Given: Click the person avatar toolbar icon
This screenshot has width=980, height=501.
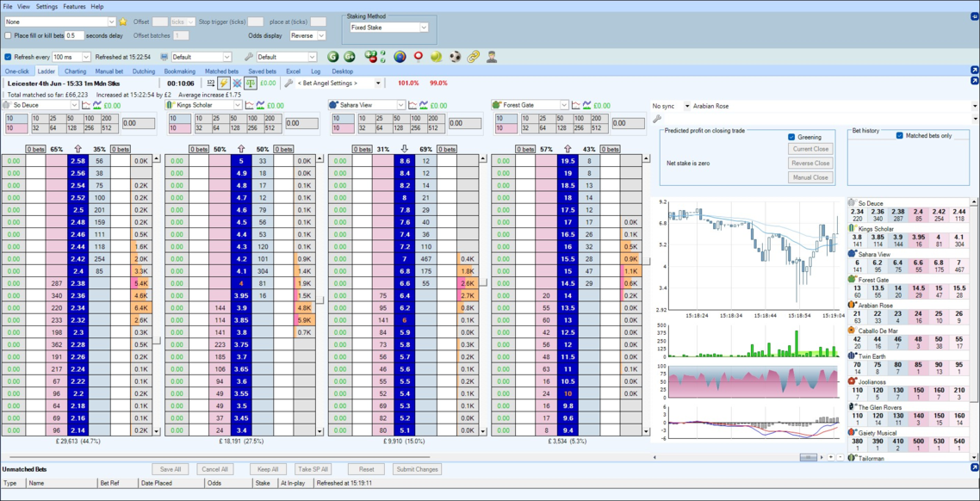Looking at the screenshot, I should 491,57.
